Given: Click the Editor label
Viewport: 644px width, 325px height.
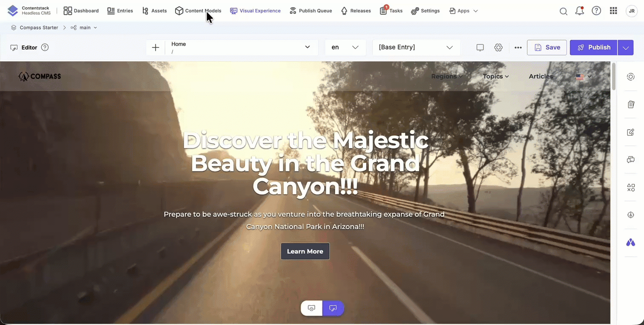Looking at the screenshot, I should click(29, 48).
